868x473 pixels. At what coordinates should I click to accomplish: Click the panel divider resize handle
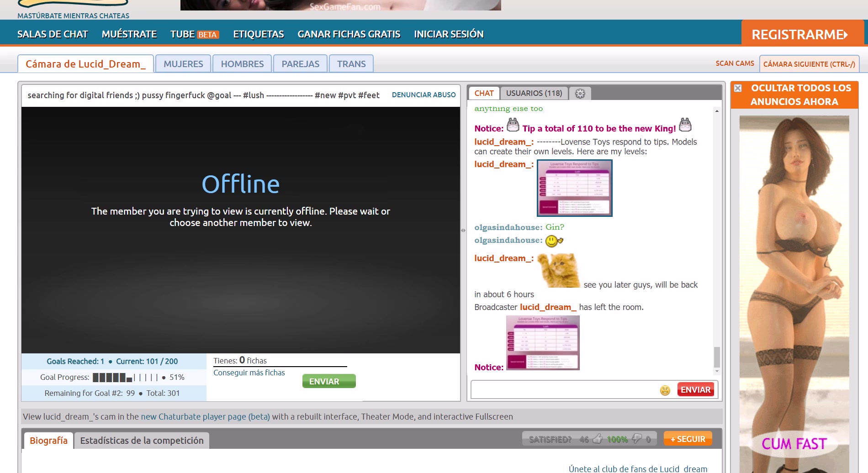coord(463,231)
